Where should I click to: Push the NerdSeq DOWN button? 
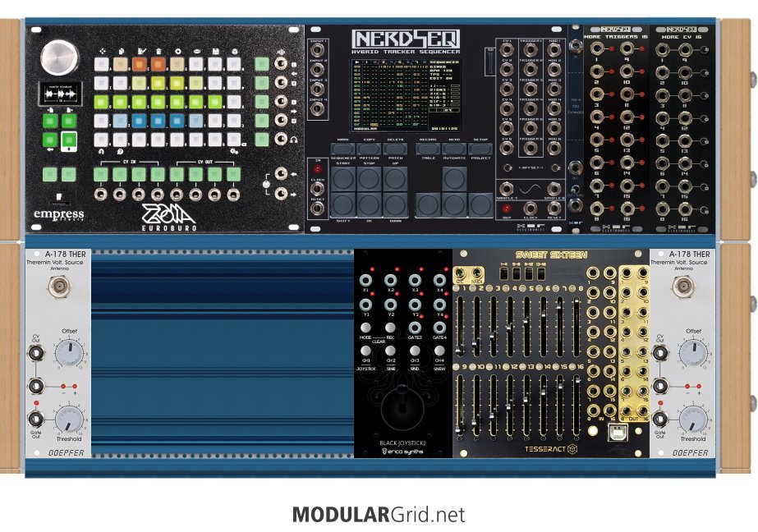[x=396, y=205]
